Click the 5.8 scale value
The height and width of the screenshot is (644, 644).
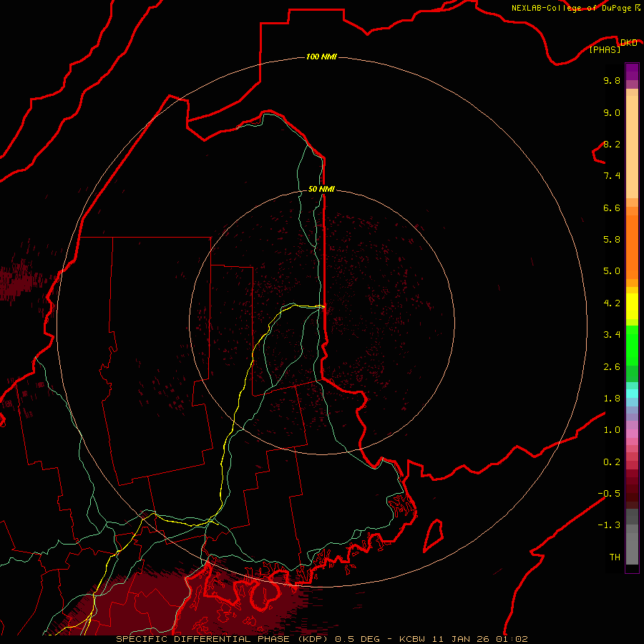(x=612, y=240)
